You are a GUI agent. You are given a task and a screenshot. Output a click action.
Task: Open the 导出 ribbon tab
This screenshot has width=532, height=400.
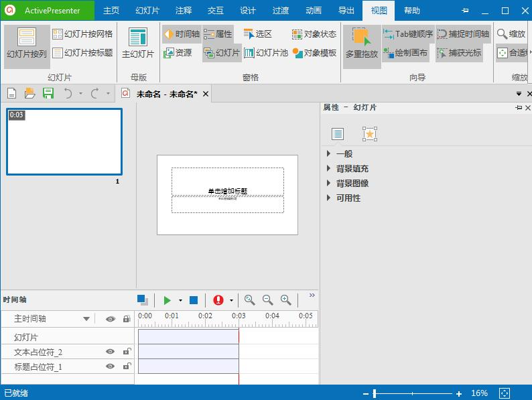tap(346, 11)
